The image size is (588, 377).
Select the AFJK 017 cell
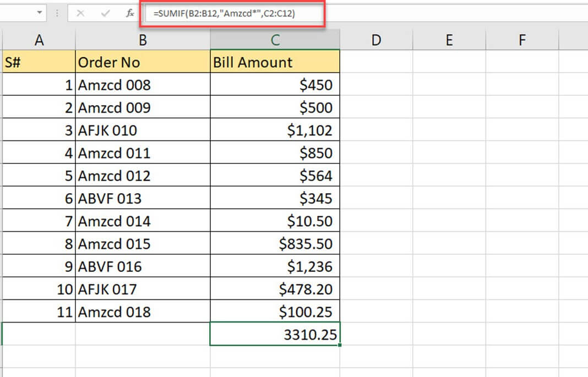pos(143,289)
